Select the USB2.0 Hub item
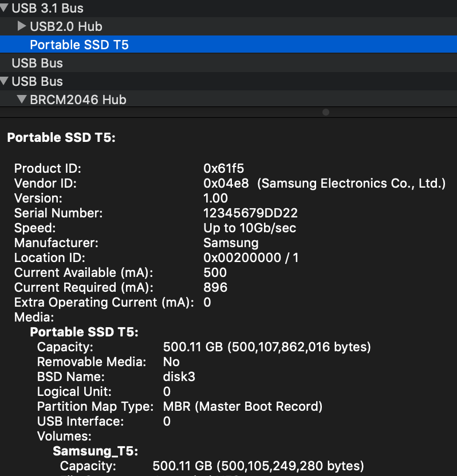 coord(66,26)
